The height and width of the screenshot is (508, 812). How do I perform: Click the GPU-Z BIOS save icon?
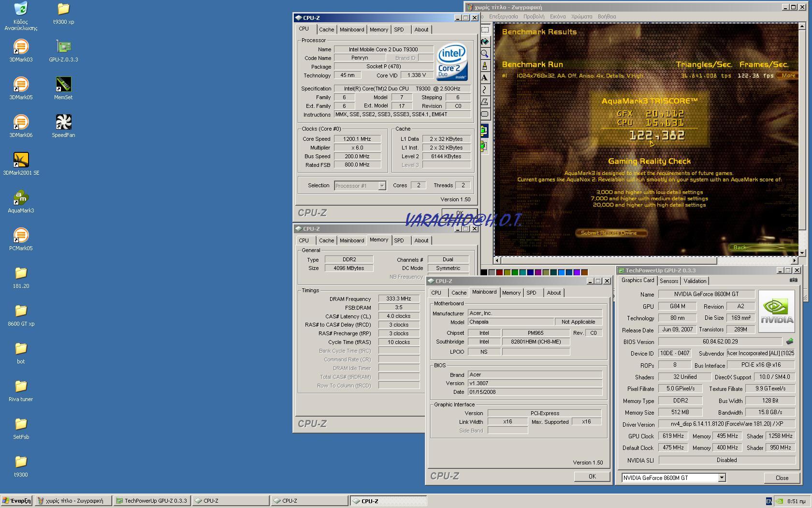(x=790, y=342)
